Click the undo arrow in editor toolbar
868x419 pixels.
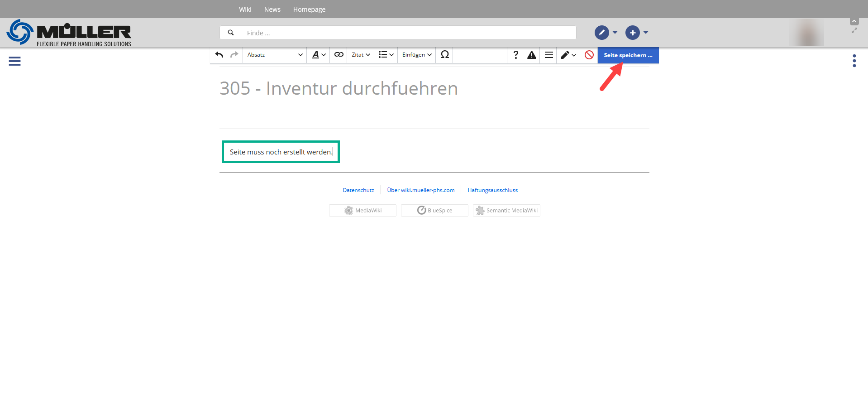tap(219, 55)
